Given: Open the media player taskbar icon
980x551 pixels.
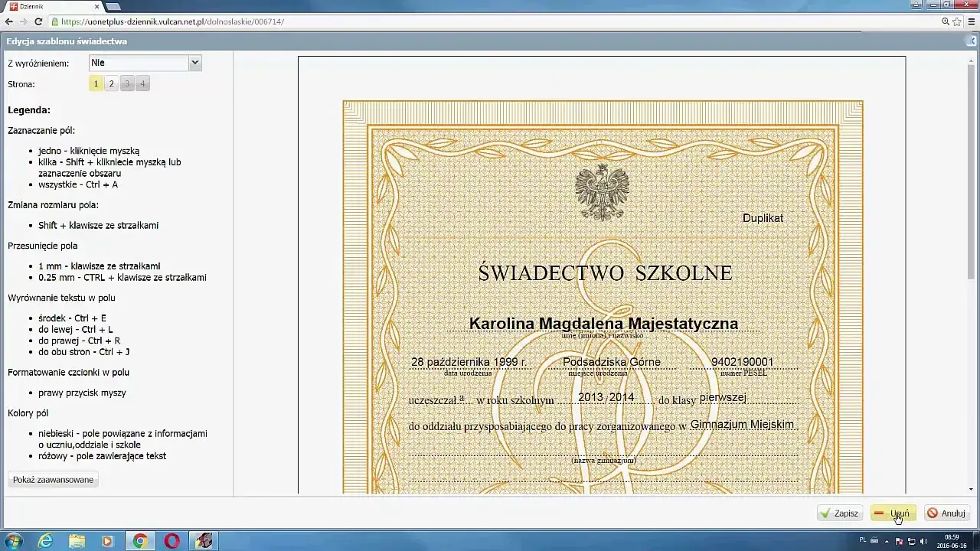Looking at the screenshot, I should [x=109, y=541].
